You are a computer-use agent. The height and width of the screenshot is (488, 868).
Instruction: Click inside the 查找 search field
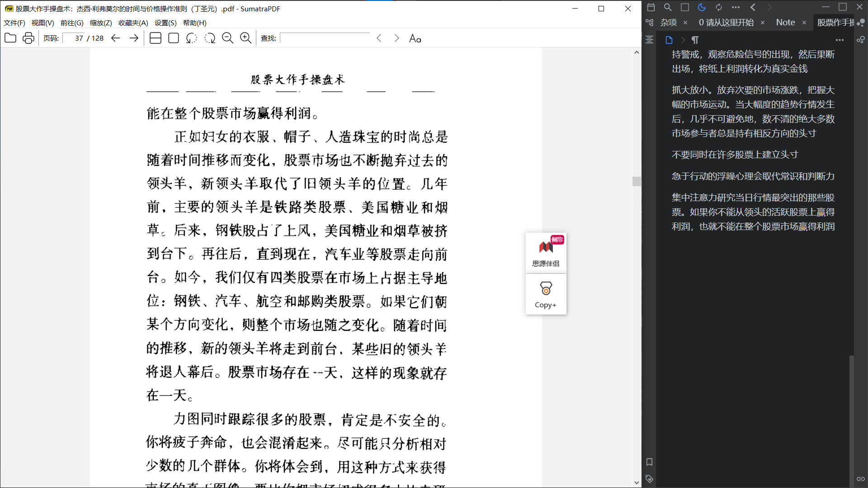pos(325,38)
